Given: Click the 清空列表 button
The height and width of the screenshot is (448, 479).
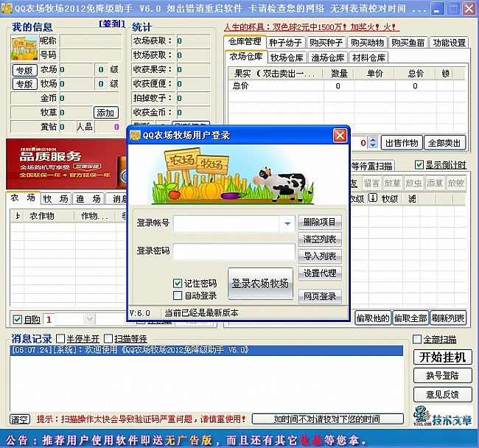Looking at the screenshot, I should (320, 239).
